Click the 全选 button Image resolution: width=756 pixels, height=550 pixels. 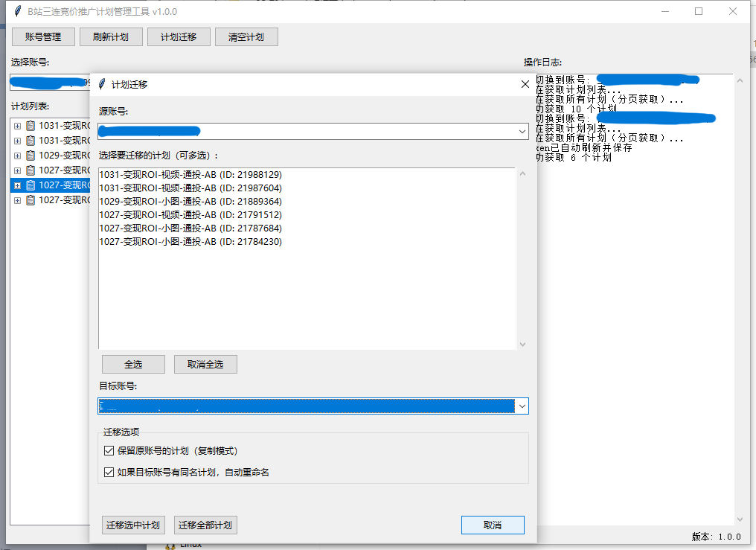tap(133, 364)
